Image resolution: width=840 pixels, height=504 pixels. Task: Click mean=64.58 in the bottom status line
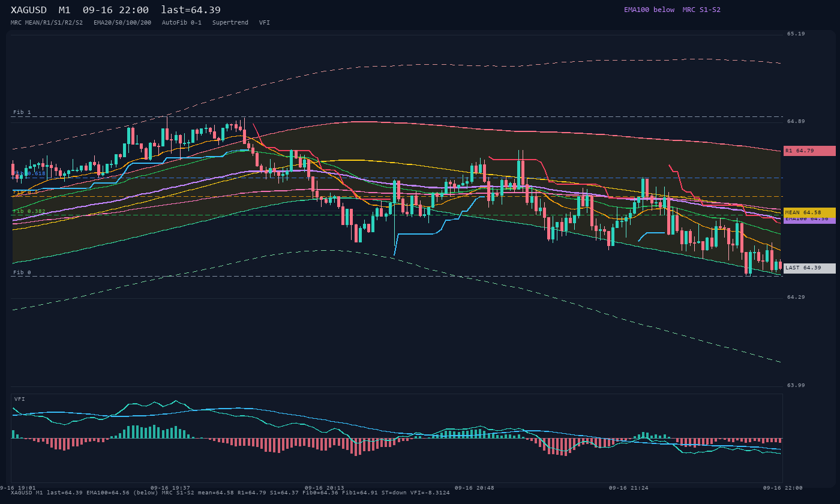(216, 493)
